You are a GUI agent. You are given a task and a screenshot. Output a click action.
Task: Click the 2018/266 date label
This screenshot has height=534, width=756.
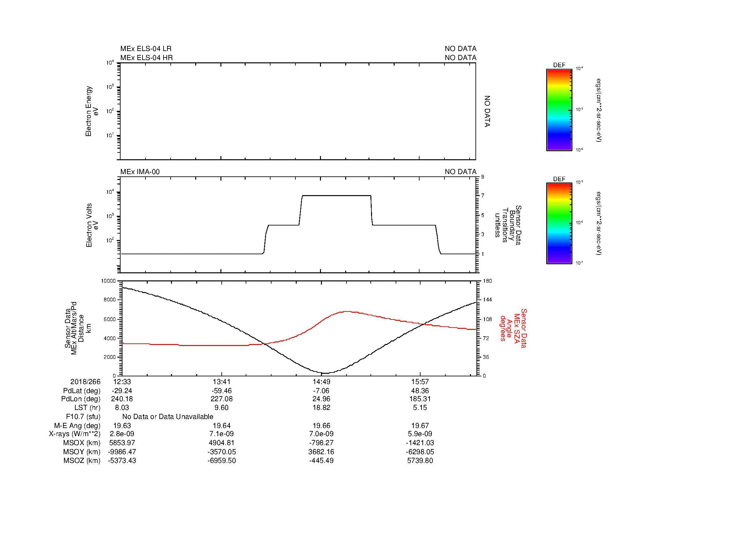click(x=85, y=382)
